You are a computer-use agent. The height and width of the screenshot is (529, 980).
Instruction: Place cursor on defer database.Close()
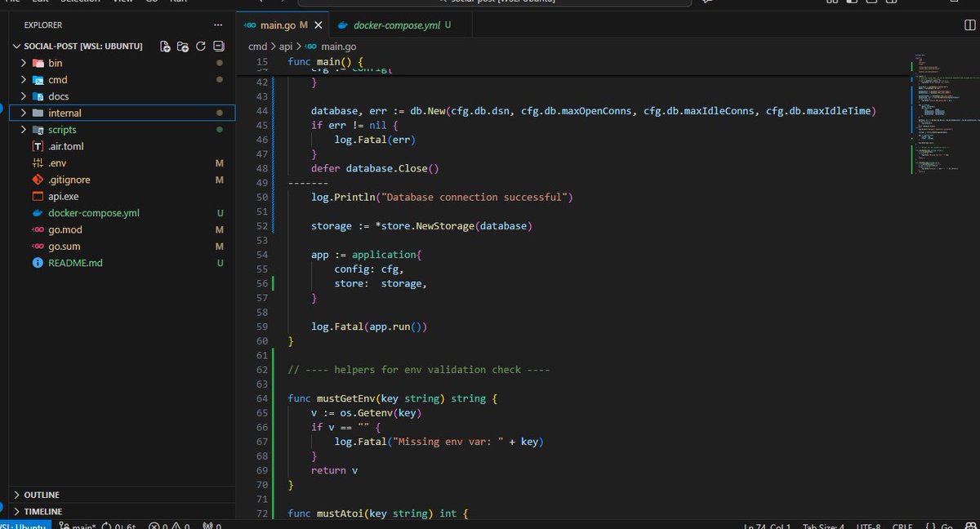pos(375,169)
